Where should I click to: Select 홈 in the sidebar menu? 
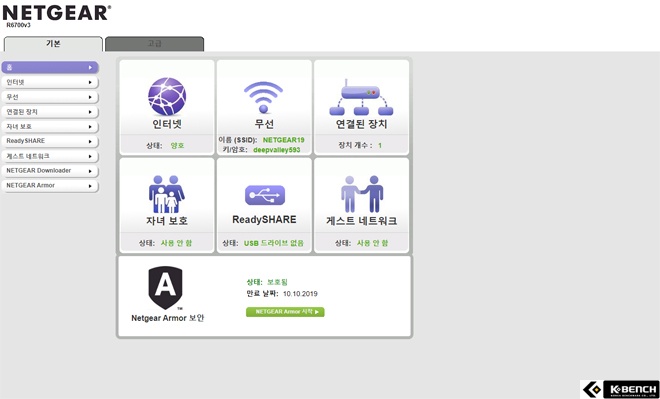[50, 67]
